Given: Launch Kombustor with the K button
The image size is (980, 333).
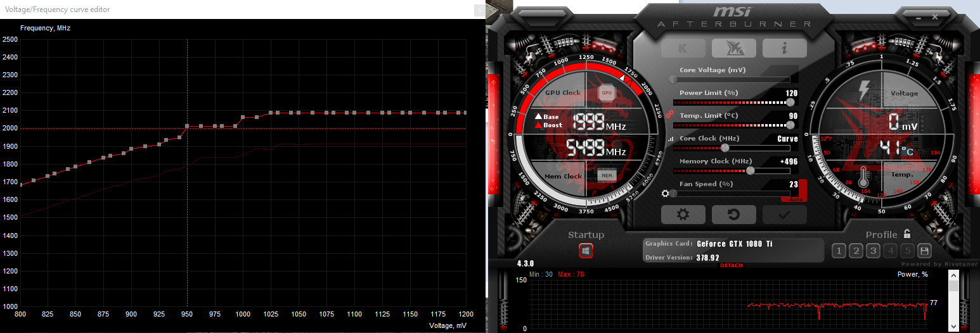Looking at the screenshot, I should (683, 48).
